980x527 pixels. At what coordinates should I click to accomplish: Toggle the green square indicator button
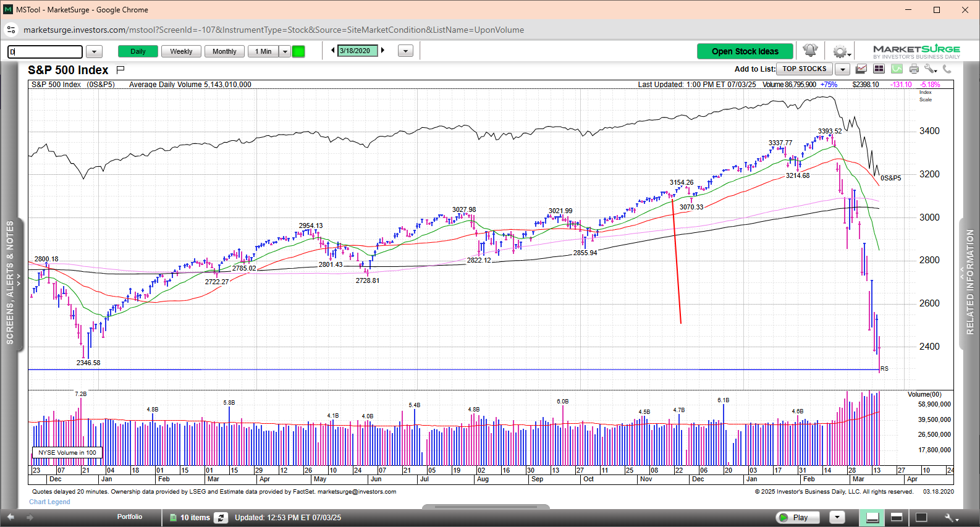click(298, 51)
